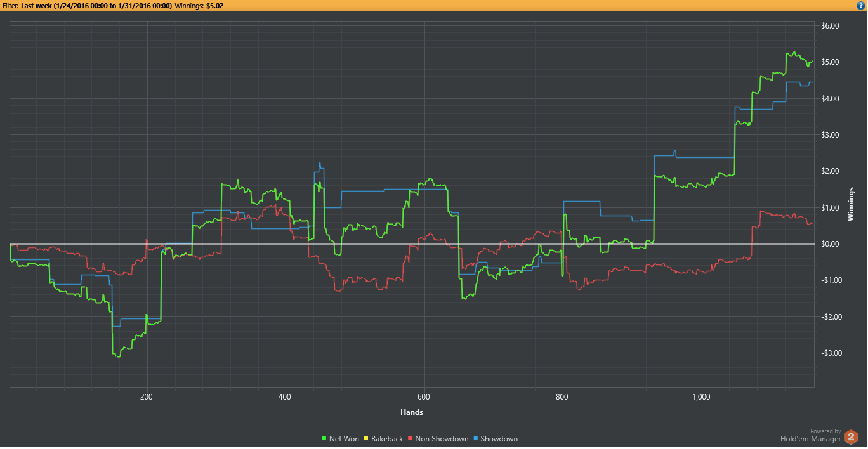Screen dimensions: 868x449
Task: Click the $0.00 axis label
Action: click(x=830, y=244)
